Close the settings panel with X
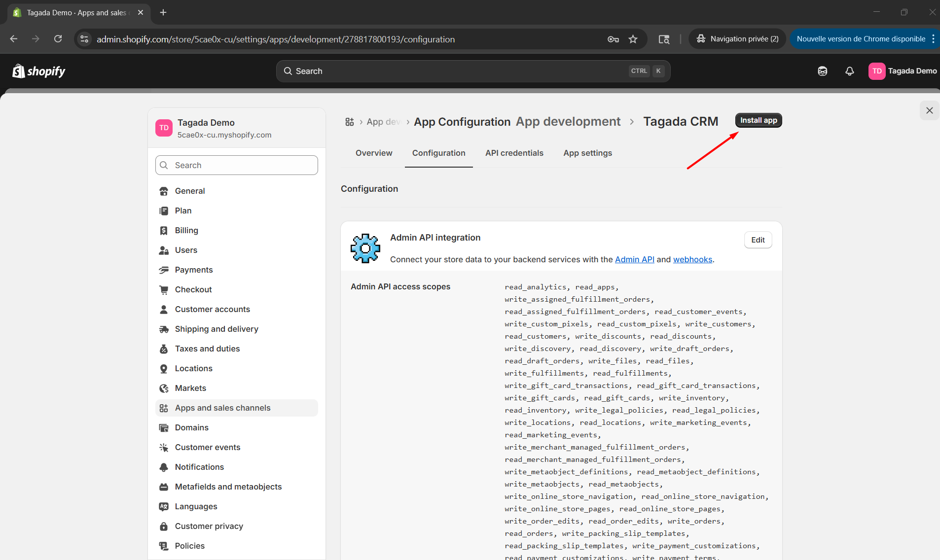Screen dimensions: 940x560 (x=929, y=110)
